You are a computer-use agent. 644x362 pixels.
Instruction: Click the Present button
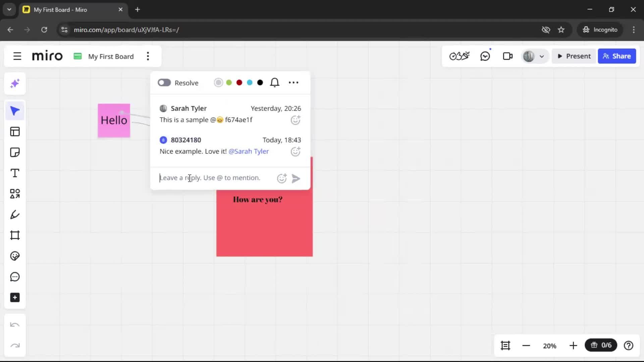click(574, 56)
